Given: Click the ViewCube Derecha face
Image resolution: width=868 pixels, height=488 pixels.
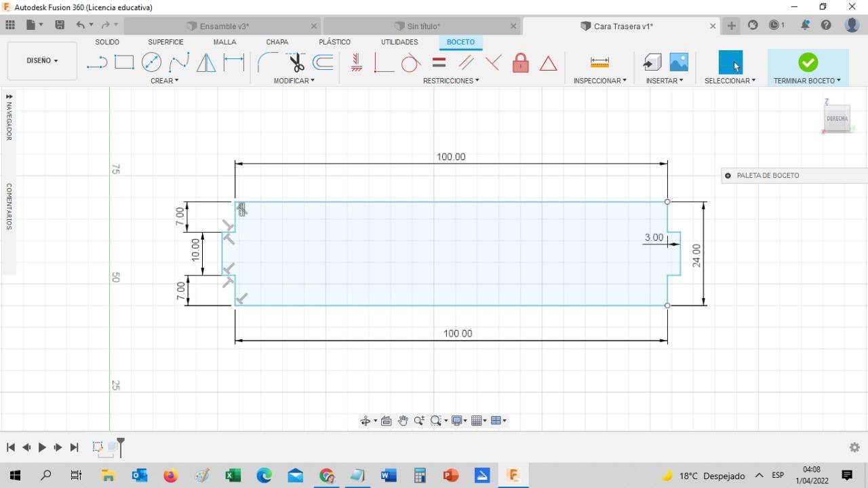Looking at the screenshot, I should 837,119.
